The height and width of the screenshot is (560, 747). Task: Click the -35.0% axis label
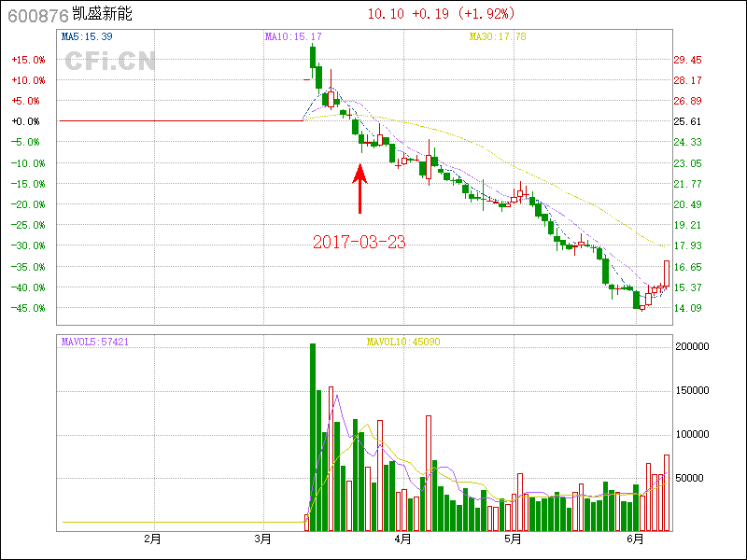click(x=28, y=267)
